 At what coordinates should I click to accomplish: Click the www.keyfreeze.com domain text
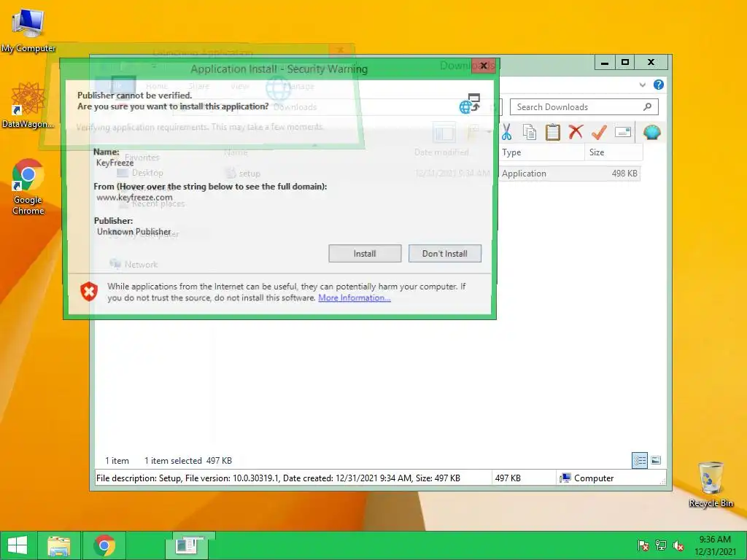coord(134,197)
